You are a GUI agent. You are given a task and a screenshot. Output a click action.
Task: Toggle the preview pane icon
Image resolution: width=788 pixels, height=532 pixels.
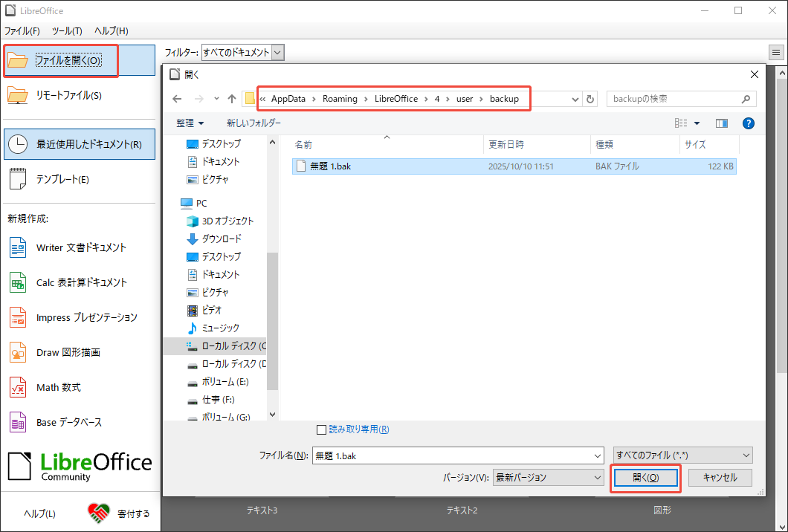pyautogui.click(x=722, y=123)
